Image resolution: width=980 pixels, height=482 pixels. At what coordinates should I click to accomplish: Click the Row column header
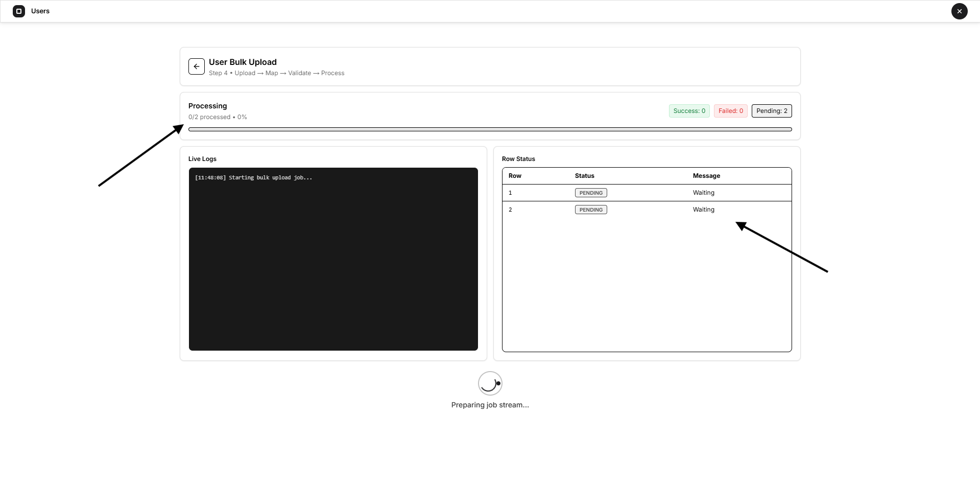pyautogui.click(x=515, y=176)
